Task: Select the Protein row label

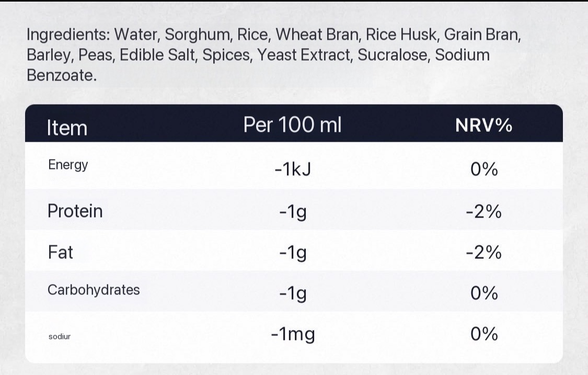Action: 75,211
